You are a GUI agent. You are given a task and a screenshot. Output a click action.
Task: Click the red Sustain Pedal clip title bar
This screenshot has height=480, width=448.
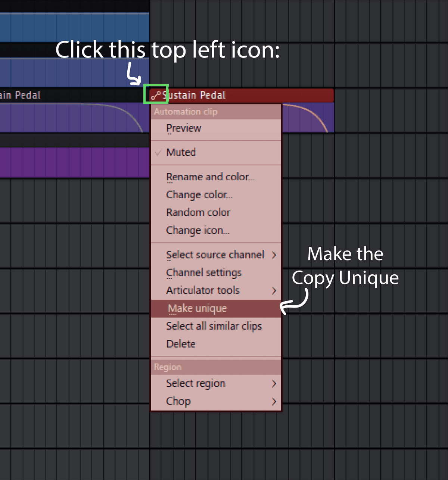pos(242,96)
